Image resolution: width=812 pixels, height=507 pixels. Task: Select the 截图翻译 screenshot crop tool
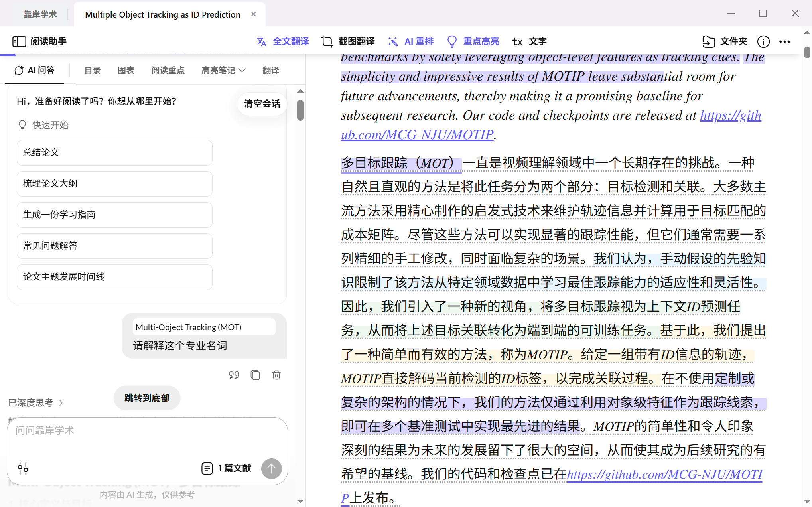click(327, 41)
